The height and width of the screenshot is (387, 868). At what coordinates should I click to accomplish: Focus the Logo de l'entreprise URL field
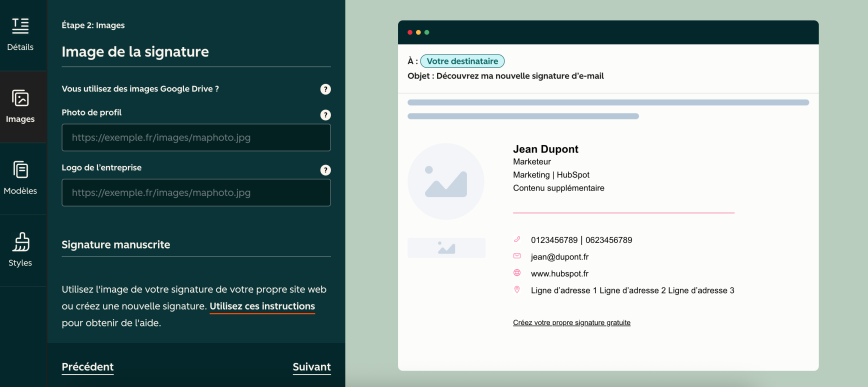click(196, 193)
